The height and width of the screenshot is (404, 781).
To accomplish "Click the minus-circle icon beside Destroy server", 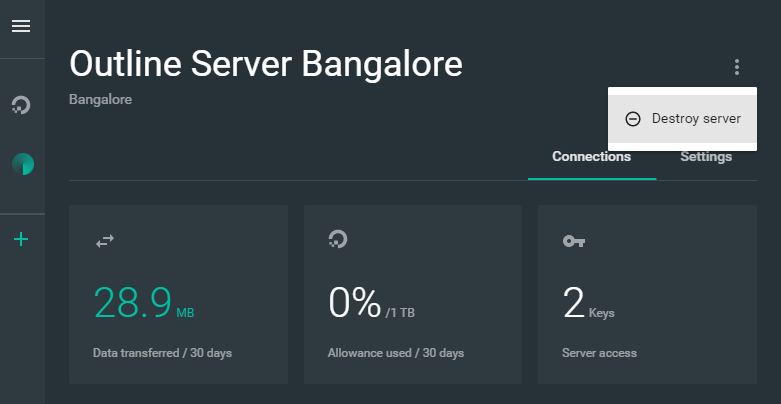I will point(633,119).
